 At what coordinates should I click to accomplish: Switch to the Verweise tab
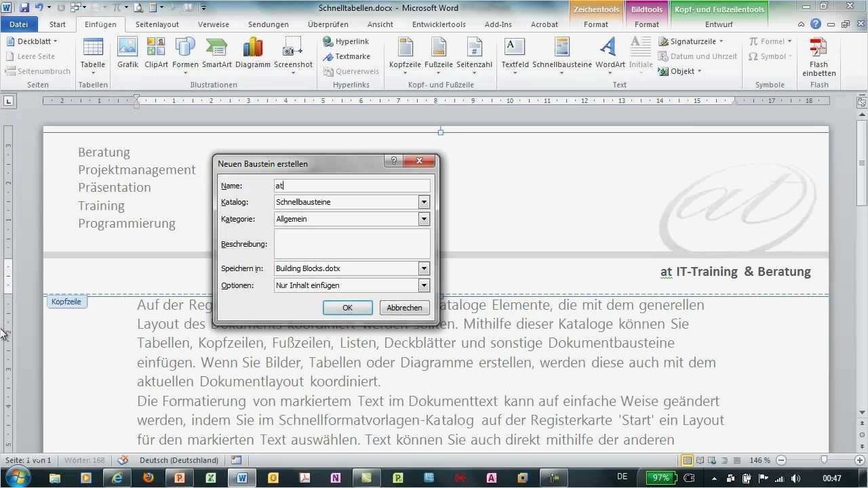point(214,24)
